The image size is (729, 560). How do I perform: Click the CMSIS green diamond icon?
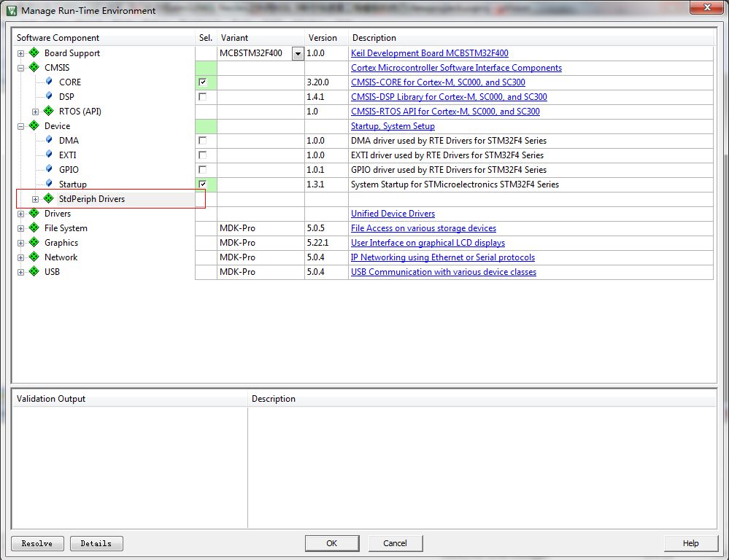(x=34, y=68)
